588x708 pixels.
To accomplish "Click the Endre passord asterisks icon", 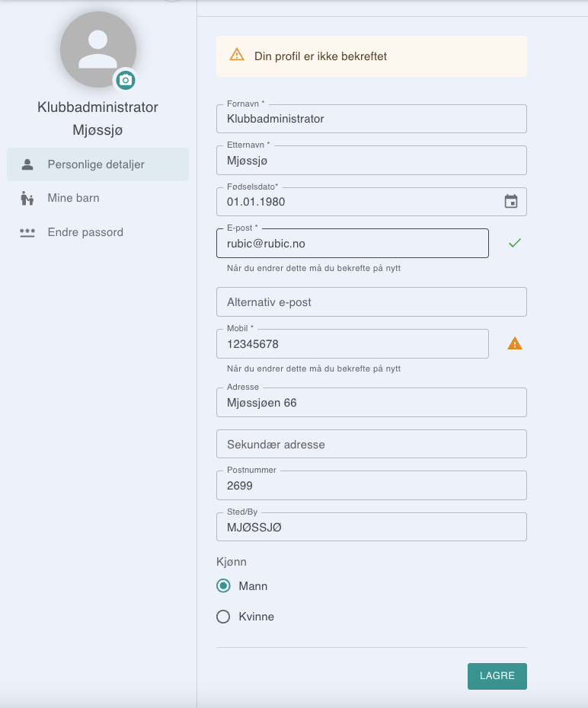I will [x=27, y=232].
